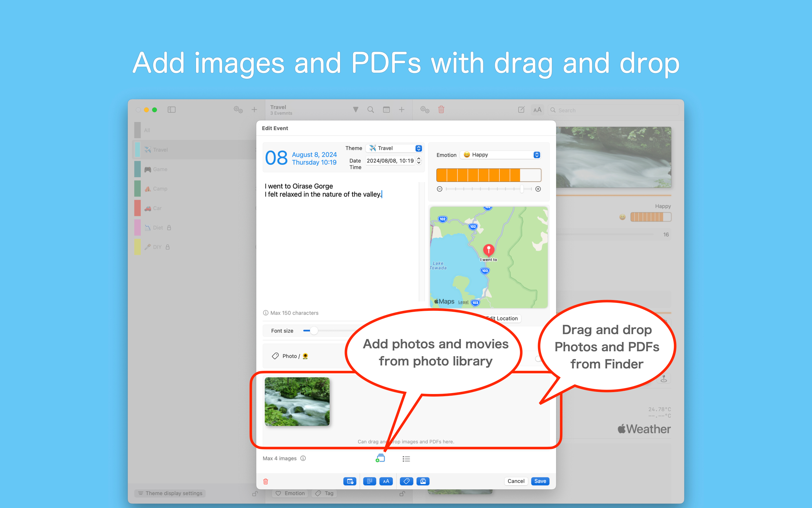Click the red location pin on map
The height and width of the screenshot is (508, 812).
488,250
